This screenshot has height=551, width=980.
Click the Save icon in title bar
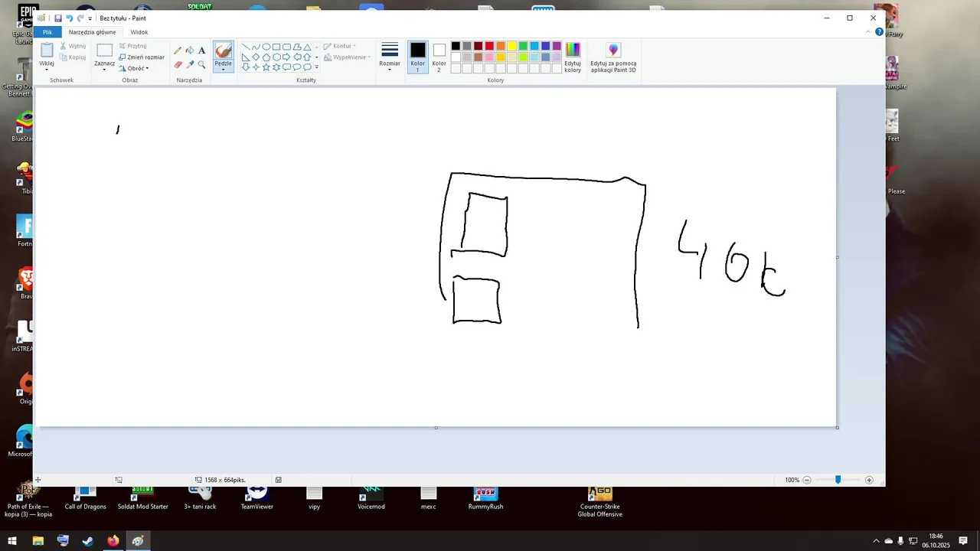pos(58,18)
